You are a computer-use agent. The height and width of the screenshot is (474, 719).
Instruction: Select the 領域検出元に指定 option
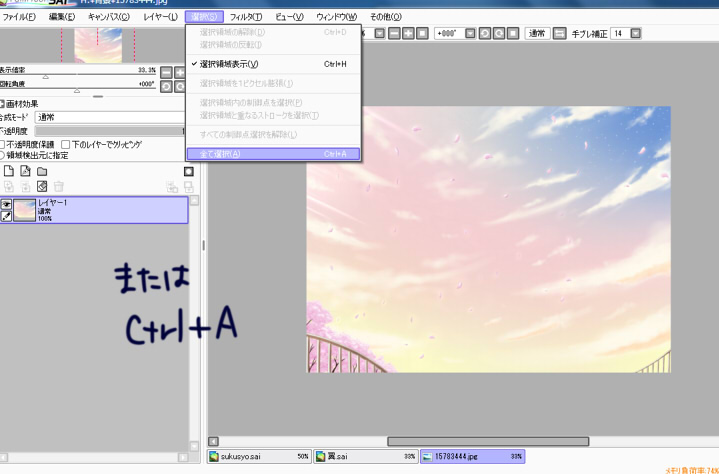tap(1, 155)
